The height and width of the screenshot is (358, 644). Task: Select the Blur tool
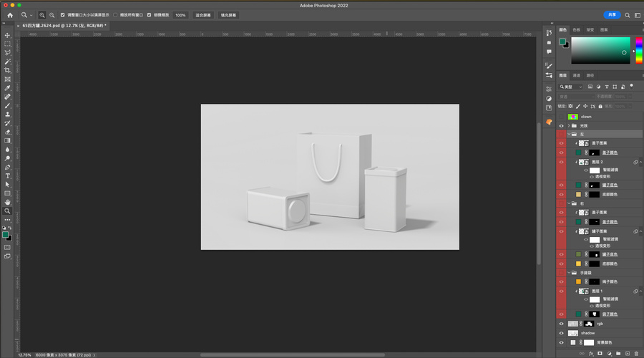tap(7, 150)
